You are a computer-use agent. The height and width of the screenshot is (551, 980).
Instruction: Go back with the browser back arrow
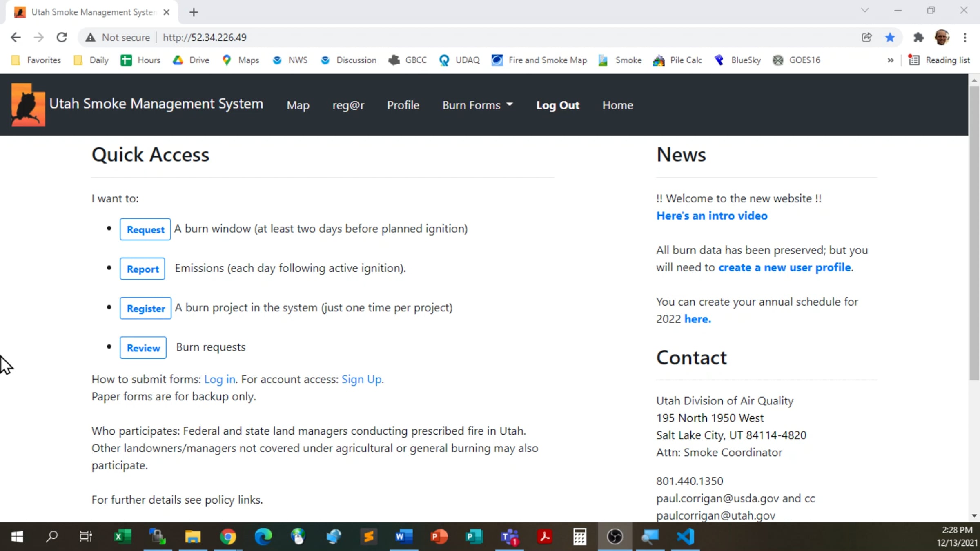point(16,38)
